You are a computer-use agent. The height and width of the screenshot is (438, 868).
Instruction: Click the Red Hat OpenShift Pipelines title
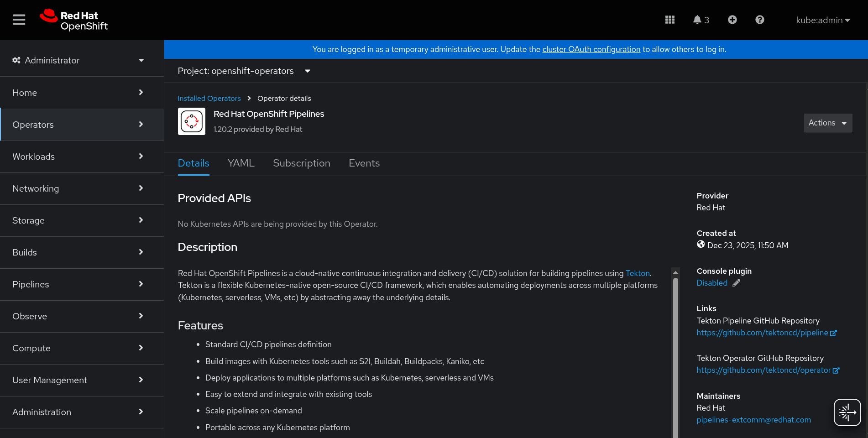(269, 114)
